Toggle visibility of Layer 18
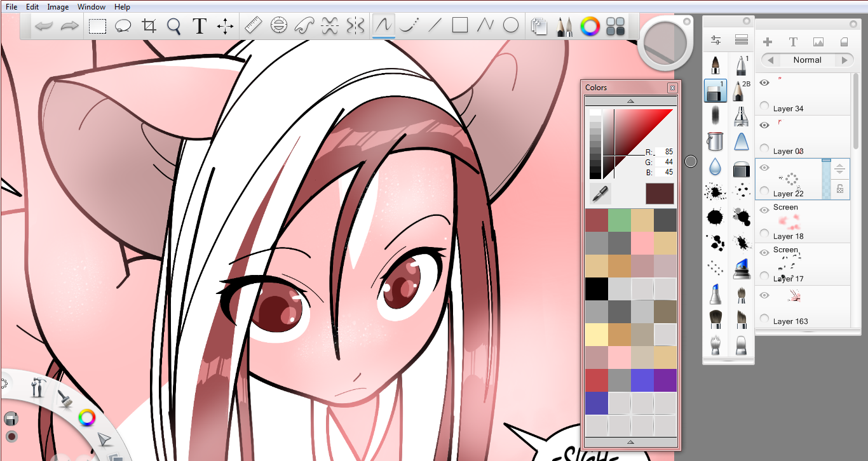 point(764,210)
